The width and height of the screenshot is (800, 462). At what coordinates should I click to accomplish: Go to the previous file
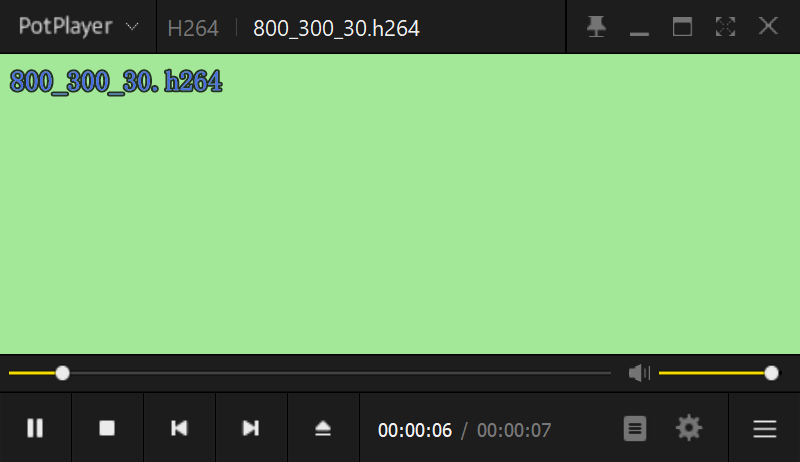click(179, 428)
